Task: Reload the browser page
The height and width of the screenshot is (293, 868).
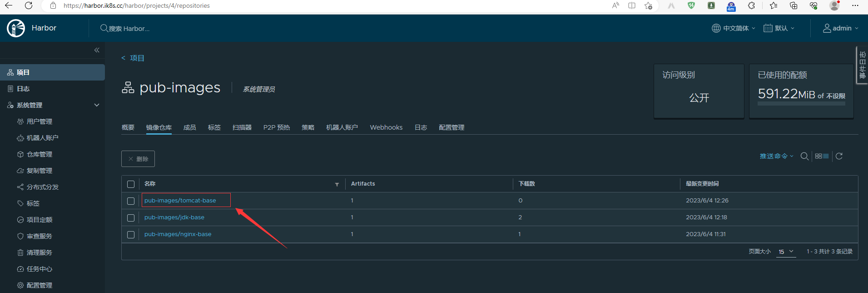Action: (29, 5)
